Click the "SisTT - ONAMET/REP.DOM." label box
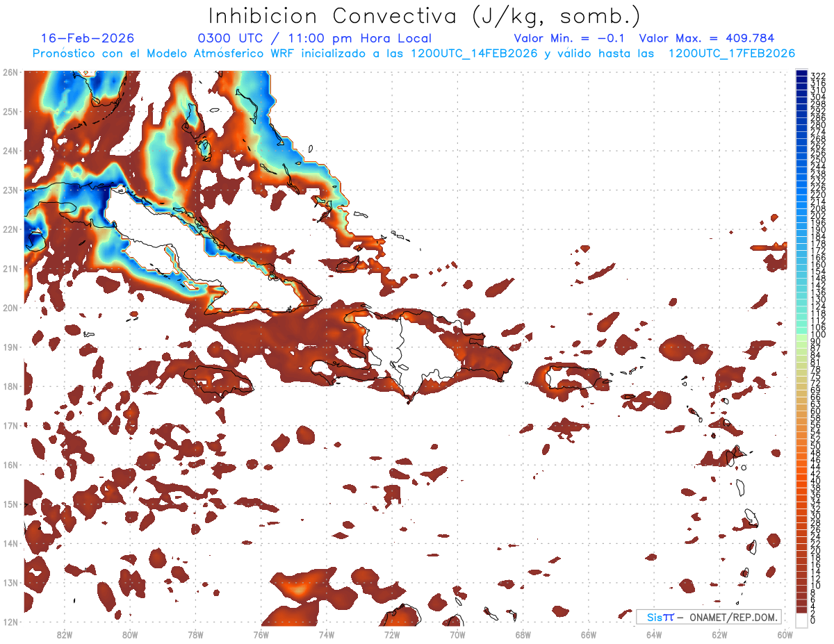834x644 pixels. tap(708, 617)
